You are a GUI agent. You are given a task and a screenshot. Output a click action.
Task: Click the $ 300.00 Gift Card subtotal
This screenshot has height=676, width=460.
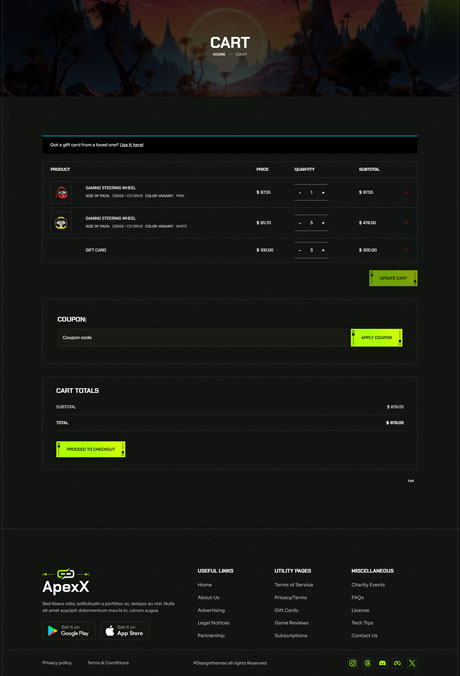(368, 250)
